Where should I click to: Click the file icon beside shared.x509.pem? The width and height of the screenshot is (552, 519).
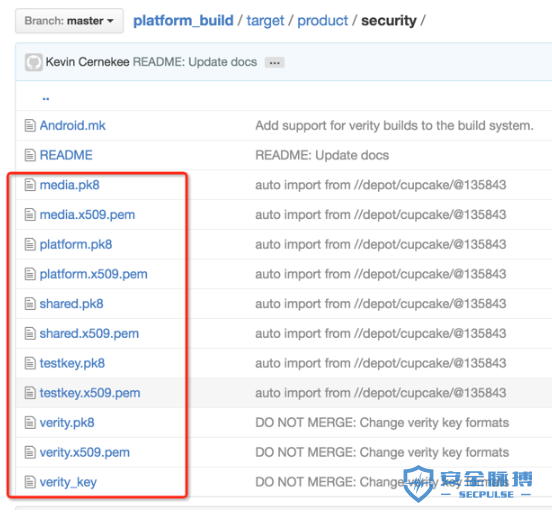(x=30, y=333)
